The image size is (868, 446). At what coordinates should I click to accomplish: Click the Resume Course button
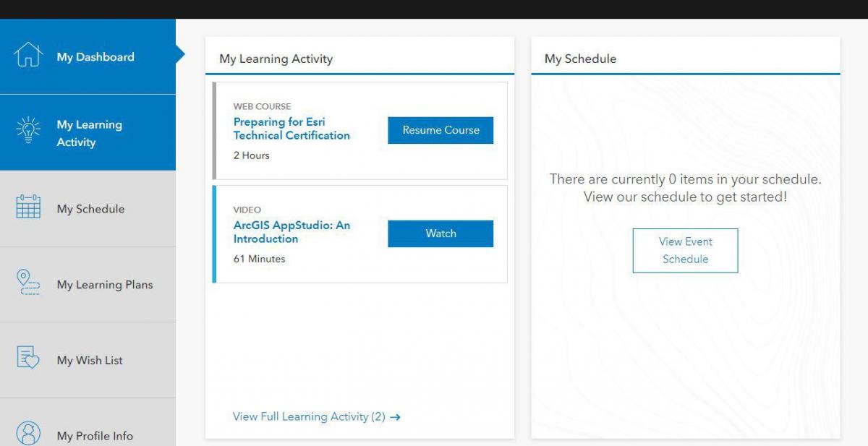(x=441, y=130)
